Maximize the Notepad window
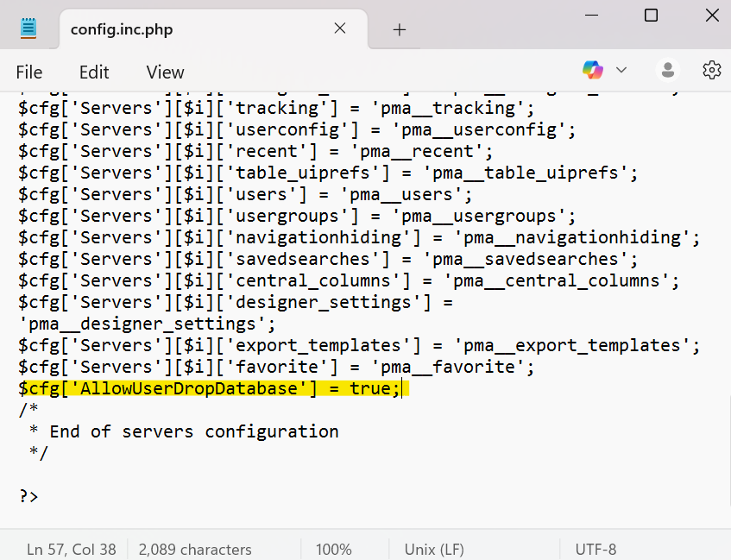The image size is (731, 560). (x=651, y=16)
